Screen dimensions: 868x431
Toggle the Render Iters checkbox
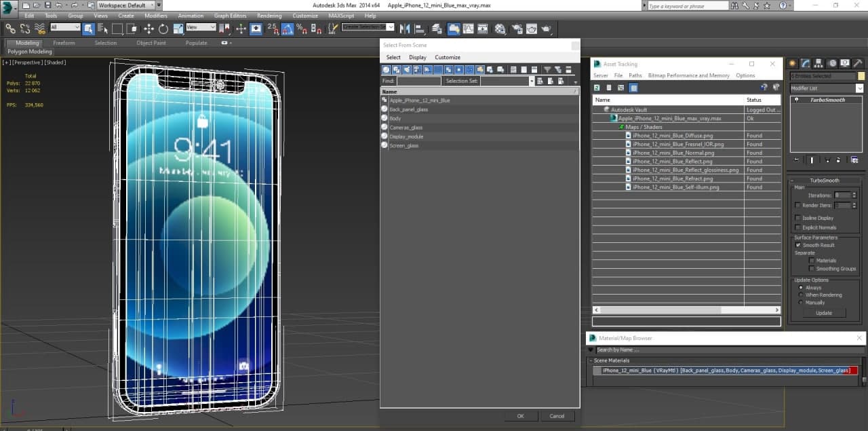point(797,205)
